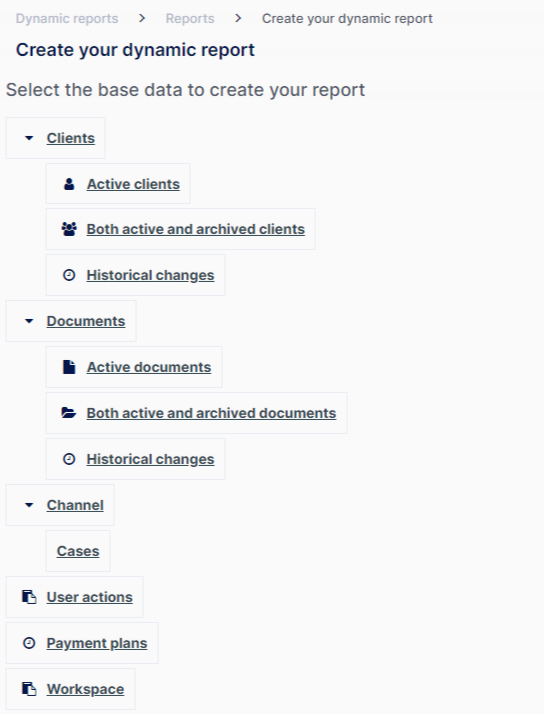Go to the Dynamic reports breadcrumb
The image size is (544, 714).
click(x=67, y=19)
